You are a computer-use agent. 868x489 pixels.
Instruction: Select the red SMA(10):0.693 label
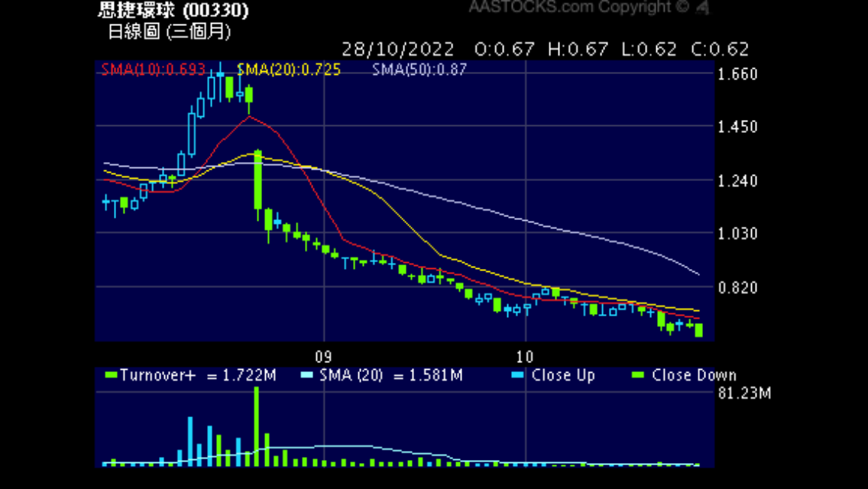coord(154,70)
